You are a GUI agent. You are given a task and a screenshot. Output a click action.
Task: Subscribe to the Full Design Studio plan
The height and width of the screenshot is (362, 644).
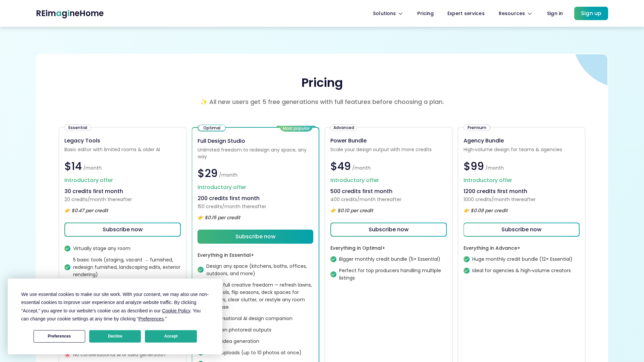click(255, 237)
